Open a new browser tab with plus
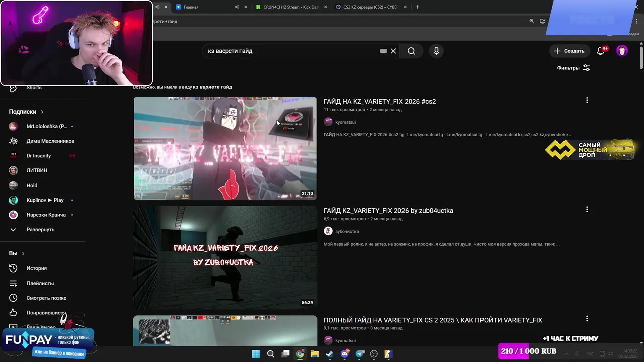The width and height of the screenshot is (644, 362). tap(417, 7)
